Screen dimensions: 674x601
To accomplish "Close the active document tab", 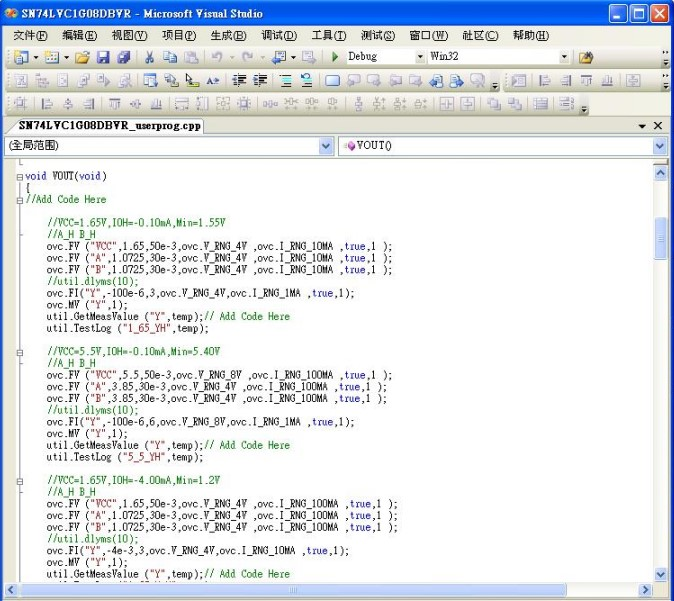I will pos(658,126).
